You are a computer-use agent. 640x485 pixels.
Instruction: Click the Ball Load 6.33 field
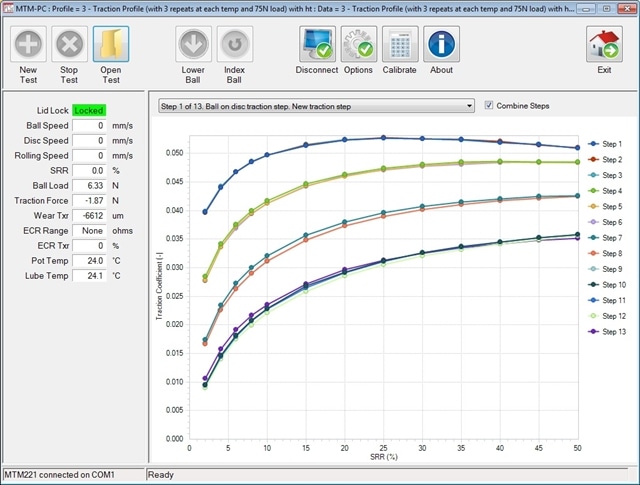[89, 185]
